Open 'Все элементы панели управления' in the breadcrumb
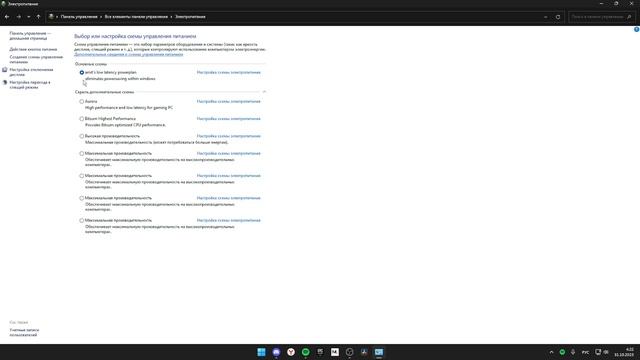 point(136,17)
